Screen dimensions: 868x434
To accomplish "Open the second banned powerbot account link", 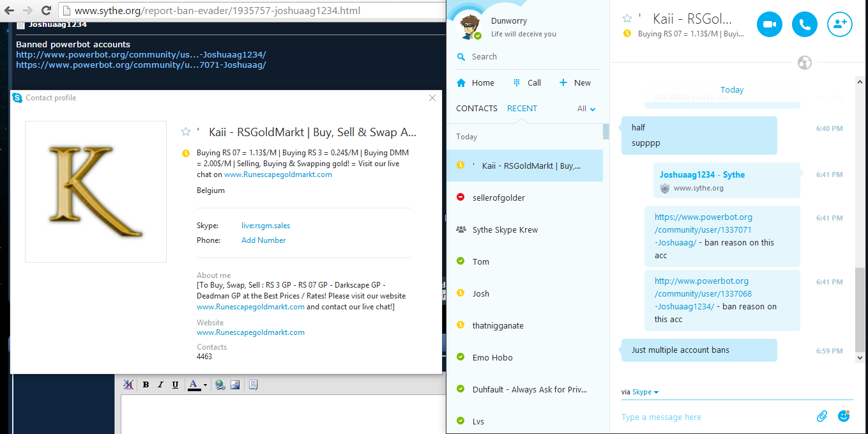I will click(x=141, y=65).
